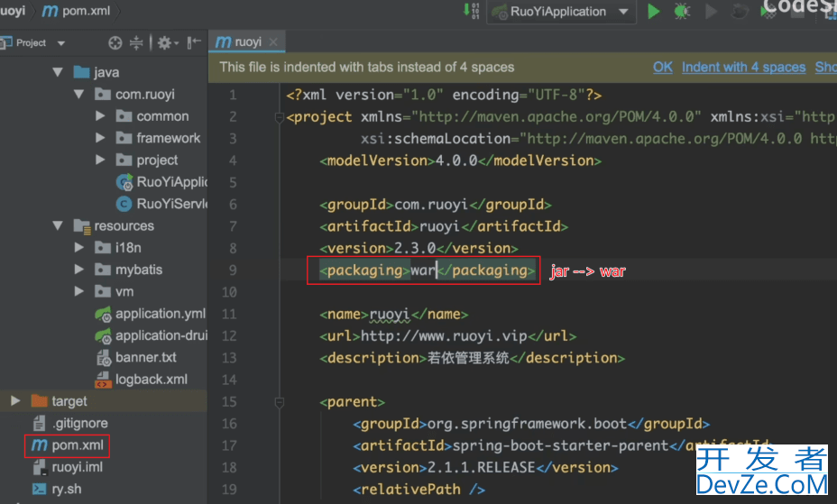Click line number 9 in the gutter
The image size is (837, 504).
pyautogui.click(x=233, y=270)
